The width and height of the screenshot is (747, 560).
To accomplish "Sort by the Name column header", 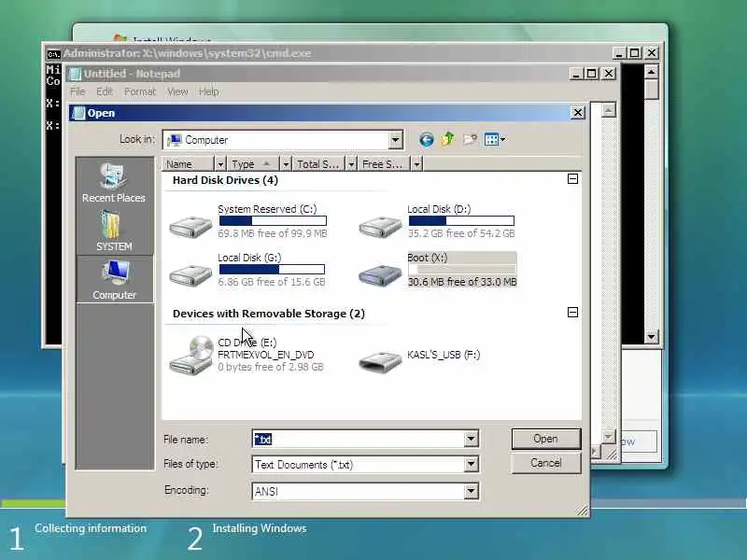I will [189, 164].
